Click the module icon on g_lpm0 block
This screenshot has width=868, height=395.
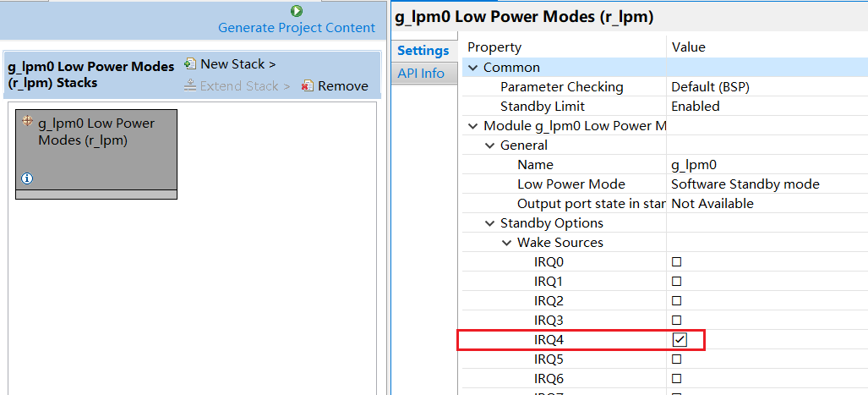coord(27,122)
